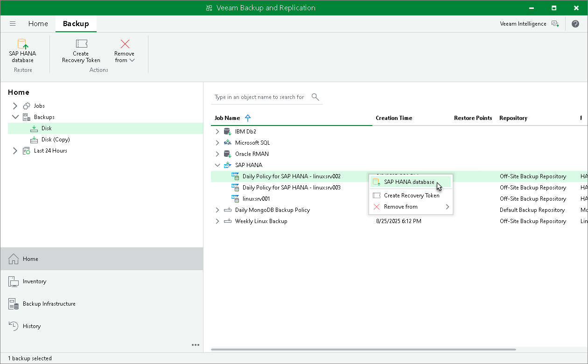The image size is (588, 364).
Task: Choose SAP HANA database in context menu
Action: coord(411,182)
